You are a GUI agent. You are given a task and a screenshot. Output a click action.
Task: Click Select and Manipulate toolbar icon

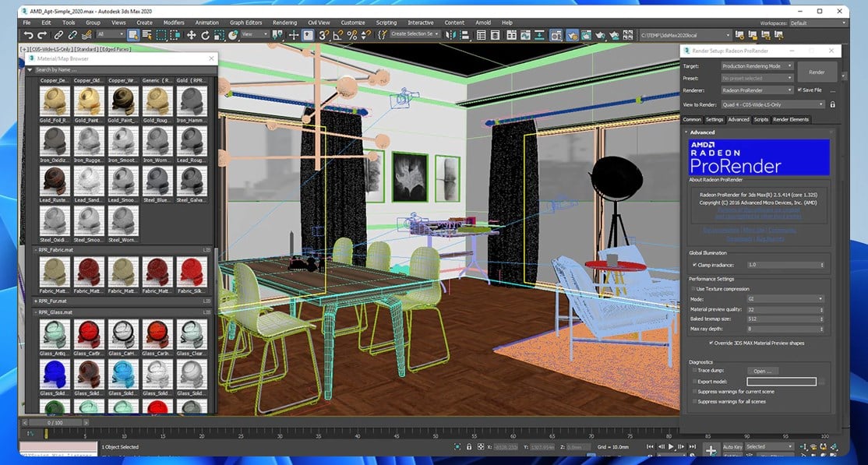294,35
